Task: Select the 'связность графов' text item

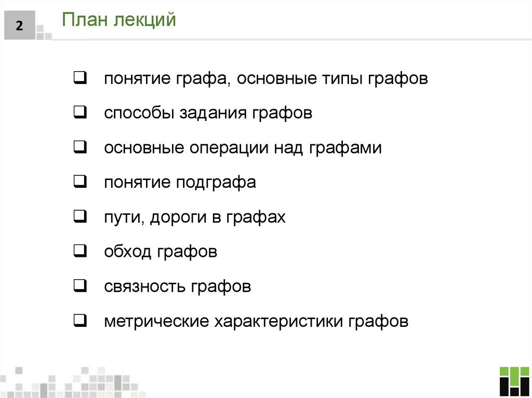Action: click(177, 286)
